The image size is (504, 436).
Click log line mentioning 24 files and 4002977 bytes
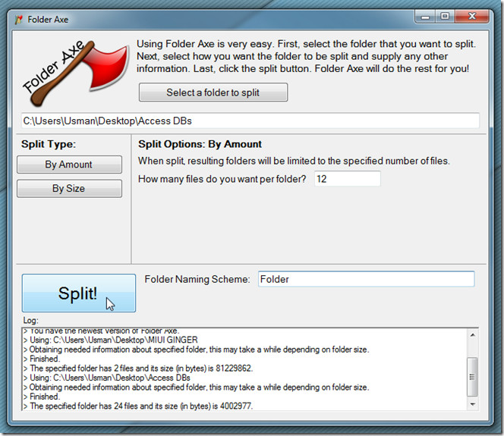(x=138, y=406)
